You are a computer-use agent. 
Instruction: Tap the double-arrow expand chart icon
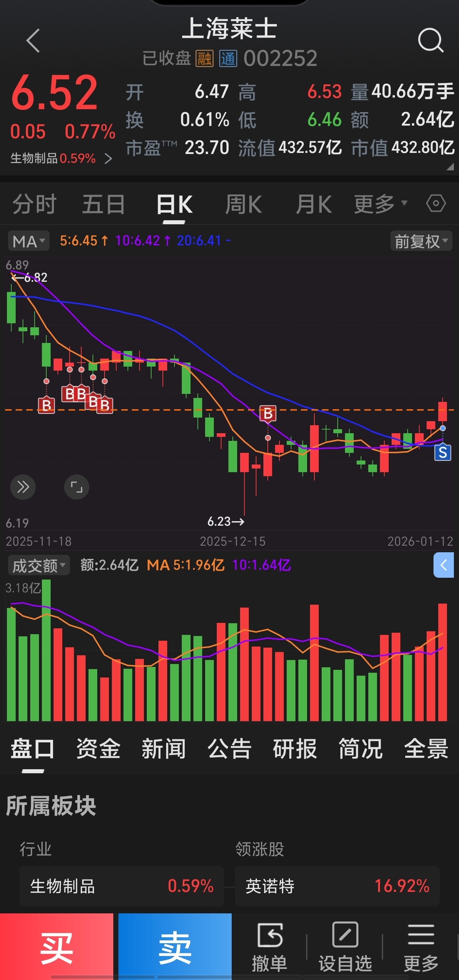(x=23, y=487)
